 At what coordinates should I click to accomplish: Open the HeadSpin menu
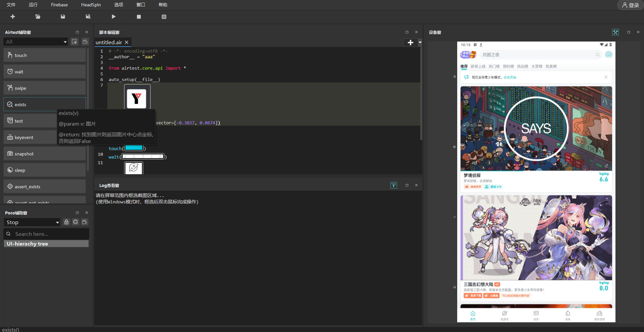[x=91, y=5]
